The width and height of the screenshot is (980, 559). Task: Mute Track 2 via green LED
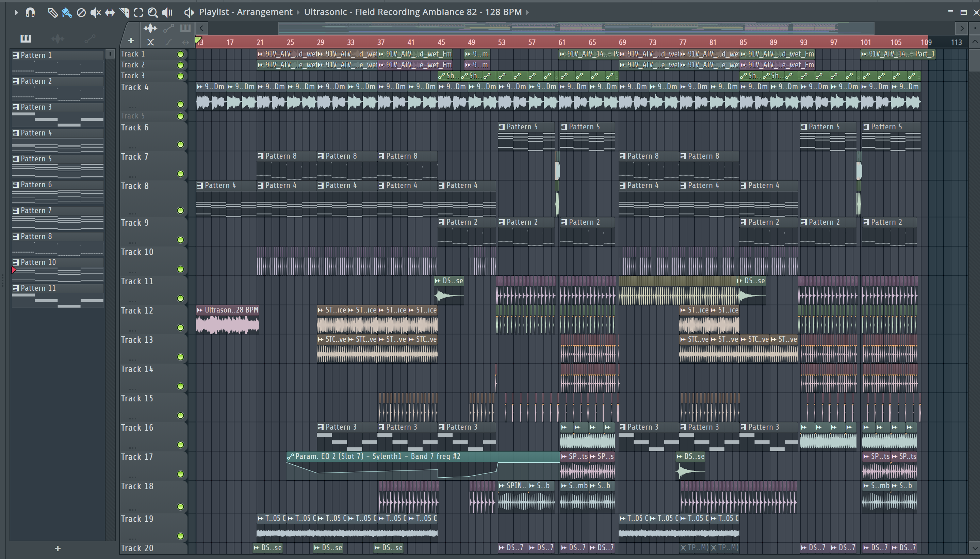(180, 65)
